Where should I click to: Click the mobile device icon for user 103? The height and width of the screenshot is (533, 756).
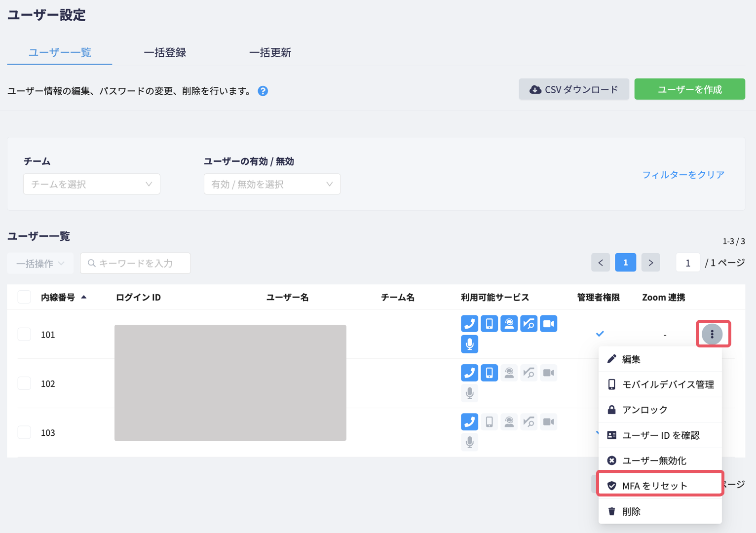coord(489,422)
